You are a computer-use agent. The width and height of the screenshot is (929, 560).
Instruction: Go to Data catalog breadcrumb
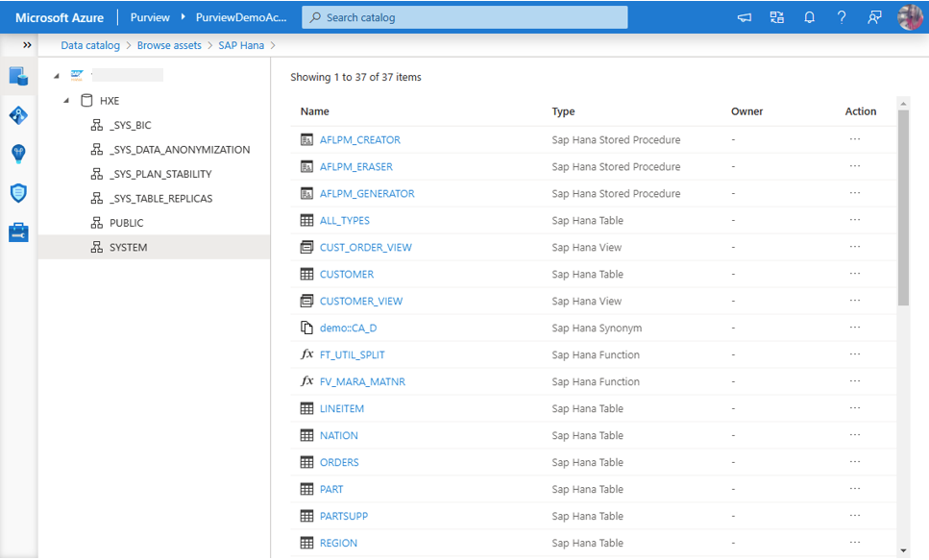(90, 46)
